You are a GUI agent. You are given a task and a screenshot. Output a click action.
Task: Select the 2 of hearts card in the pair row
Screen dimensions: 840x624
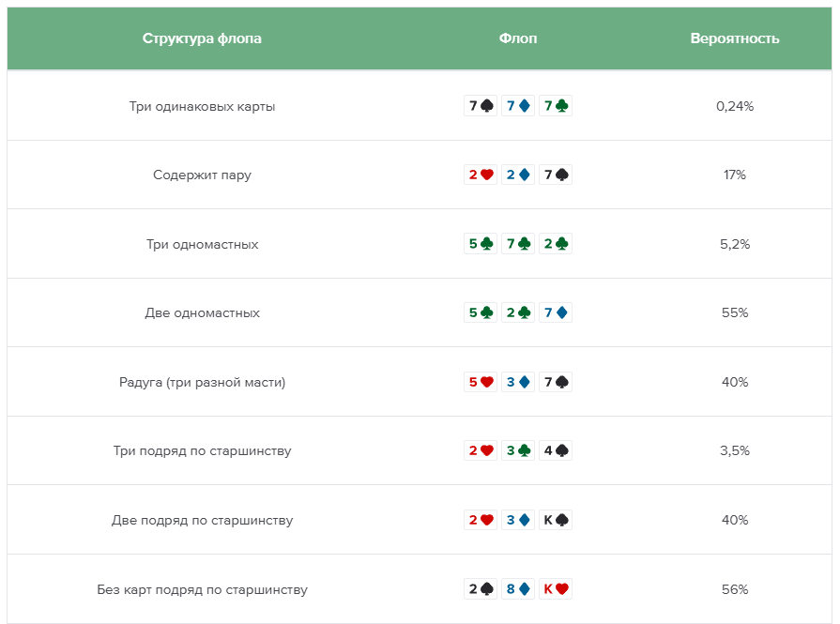point(481,175)
